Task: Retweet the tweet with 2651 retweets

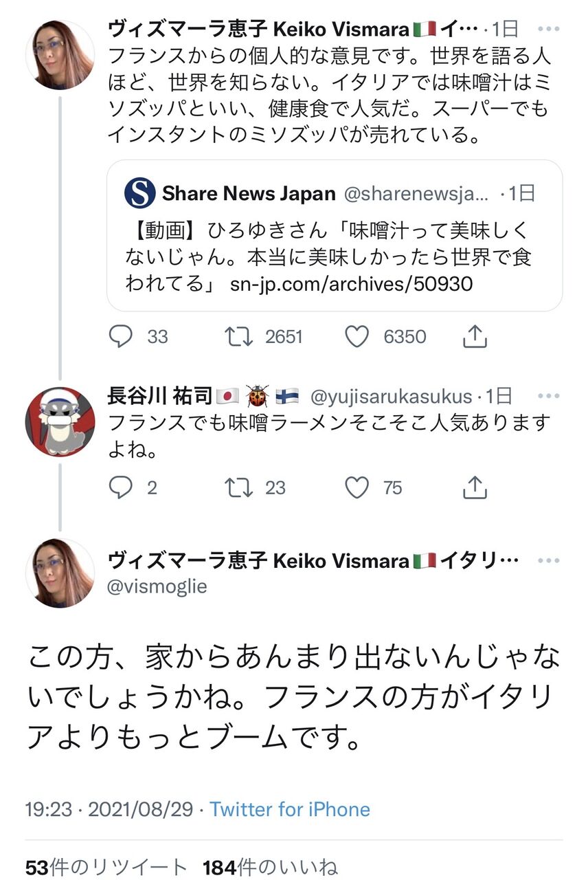Action: click(240, 336)
